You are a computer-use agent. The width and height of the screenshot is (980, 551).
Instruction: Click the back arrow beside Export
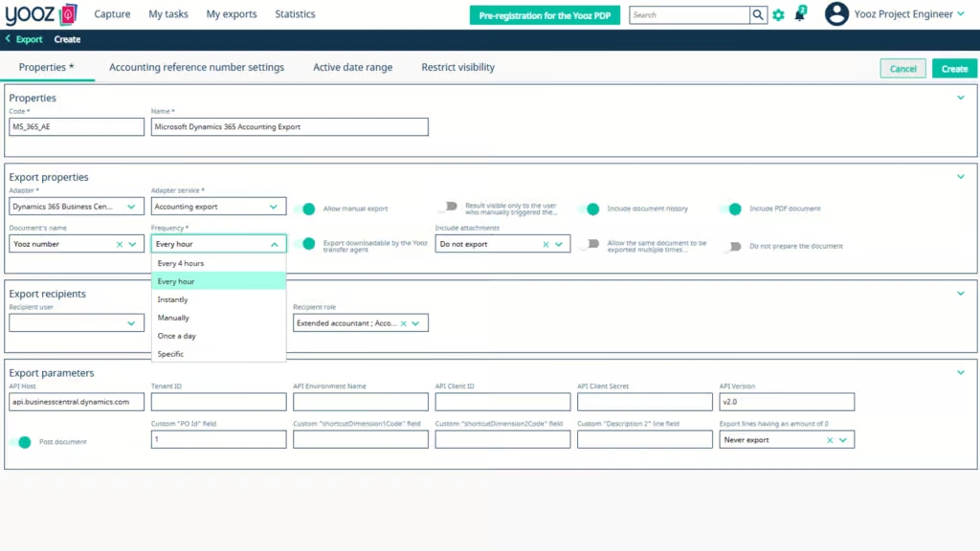(x=8, y=38)
